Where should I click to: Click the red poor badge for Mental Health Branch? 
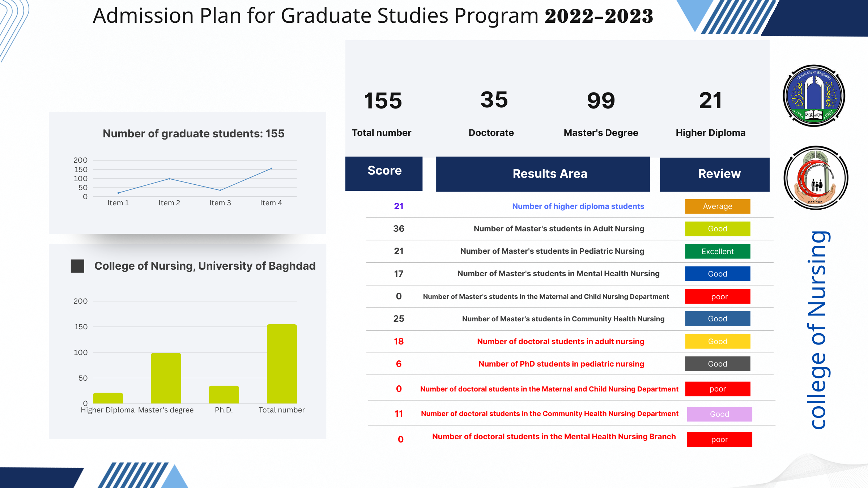[719, 440]
